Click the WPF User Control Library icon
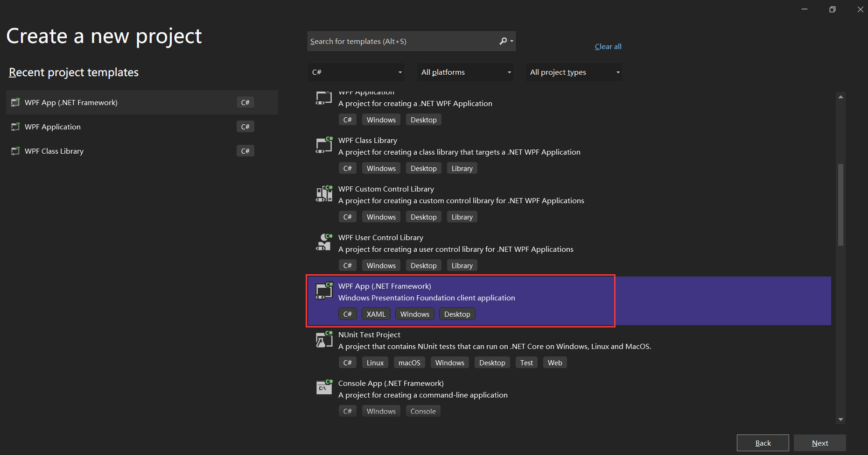Screen dimensions: 868x455 click(x=324, y=242)
